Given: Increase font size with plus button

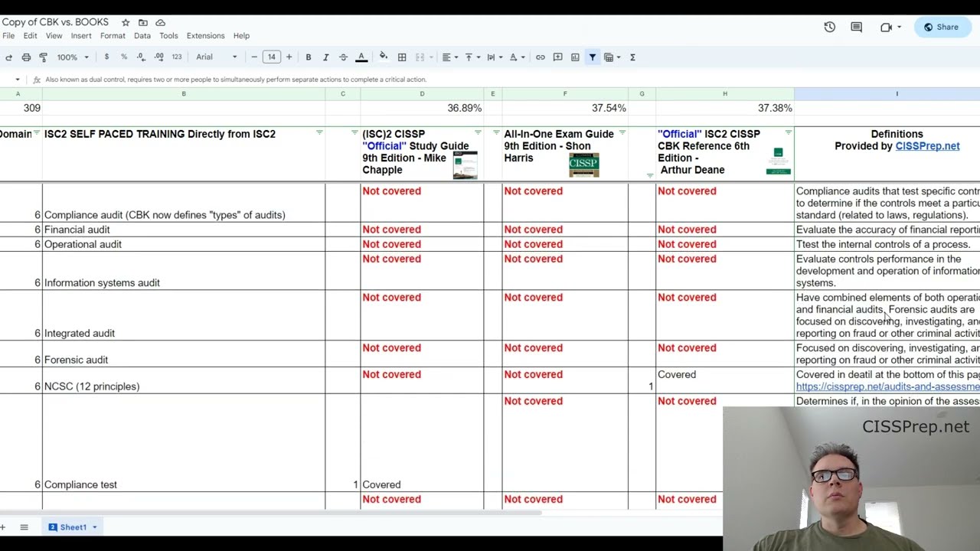Looking at the screenshot, I should [289, 57].
